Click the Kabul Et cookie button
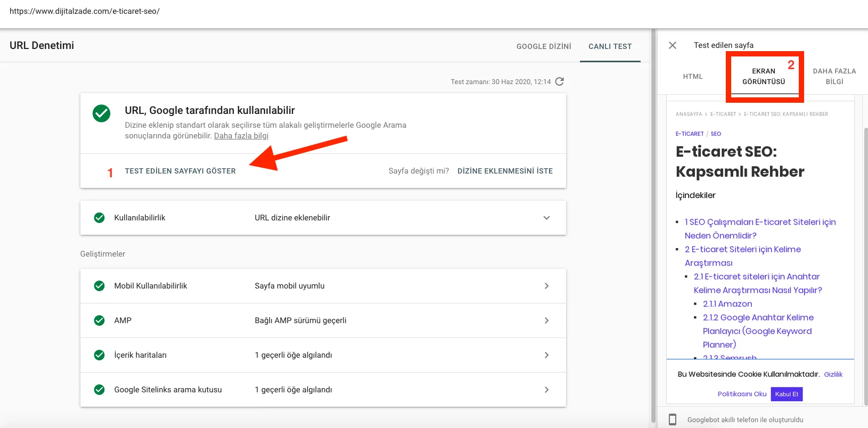 (787, 394)
